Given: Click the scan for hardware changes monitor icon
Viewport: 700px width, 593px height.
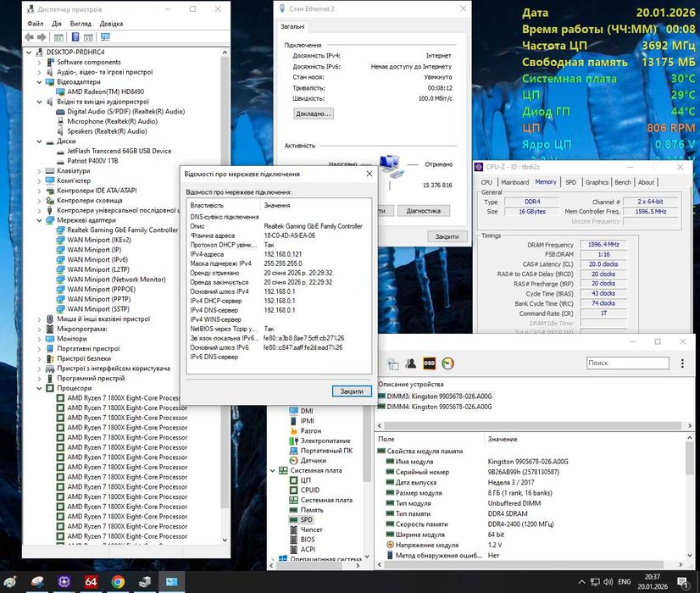Looking at the screenshot, I should point(105,37).
